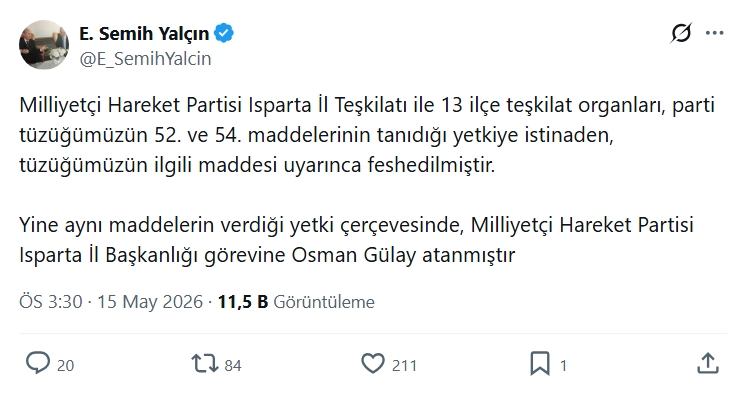Like the post with heart icon

click(373, 364)
